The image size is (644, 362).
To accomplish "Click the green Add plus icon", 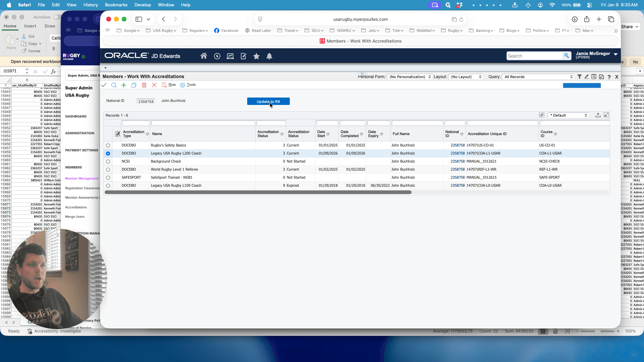I will 124,85.
